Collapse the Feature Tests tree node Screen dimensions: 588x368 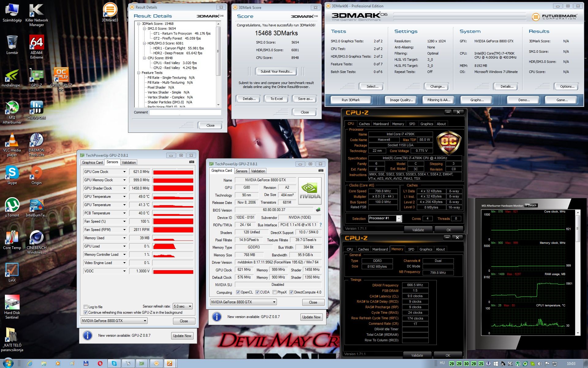point(139,73)
